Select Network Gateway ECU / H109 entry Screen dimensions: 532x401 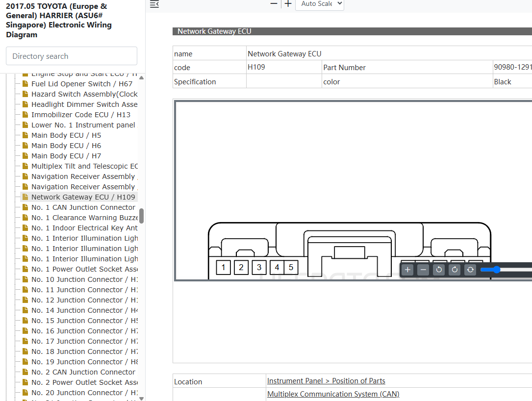tap(83, 197)
